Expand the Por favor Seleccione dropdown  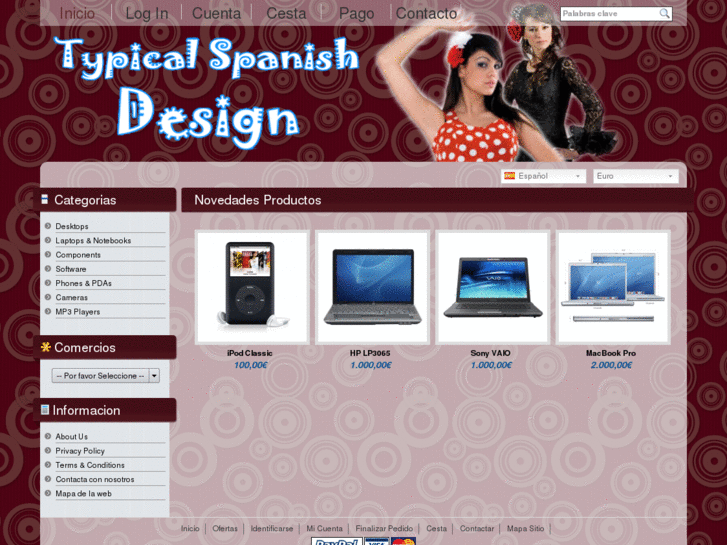pos(106,376)
